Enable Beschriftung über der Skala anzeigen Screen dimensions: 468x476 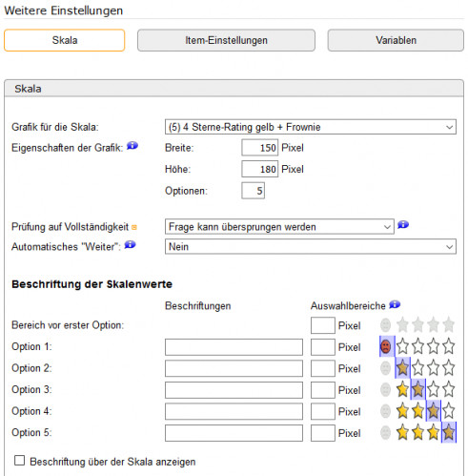point(20,461)
